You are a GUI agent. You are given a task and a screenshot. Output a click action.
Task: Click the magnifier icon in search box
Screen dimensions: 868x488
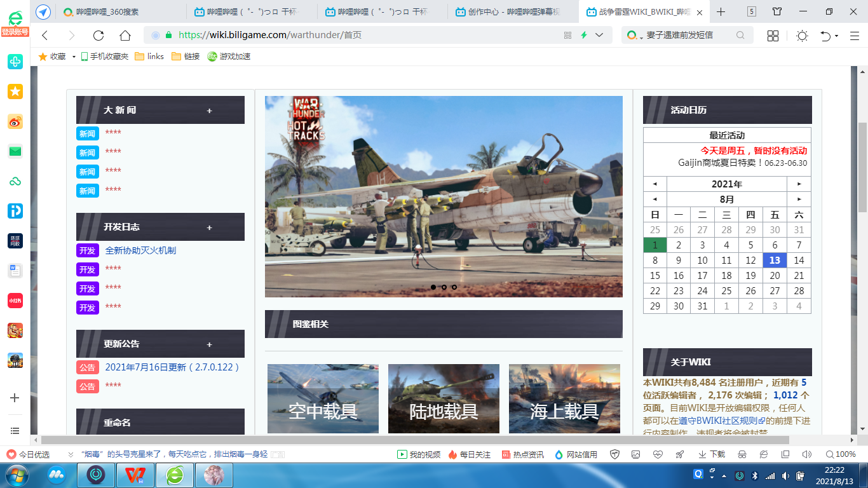(x=740, y=36)
